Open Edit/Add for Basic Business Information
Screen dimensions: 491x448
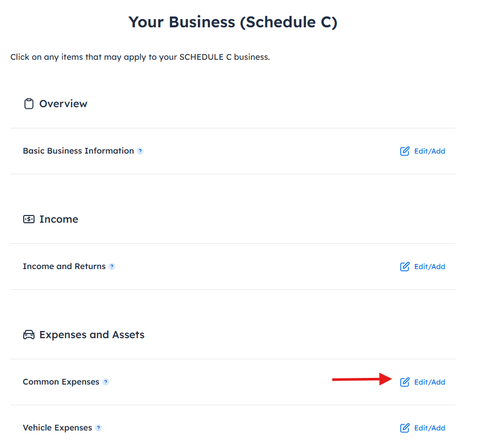[429, 151]
